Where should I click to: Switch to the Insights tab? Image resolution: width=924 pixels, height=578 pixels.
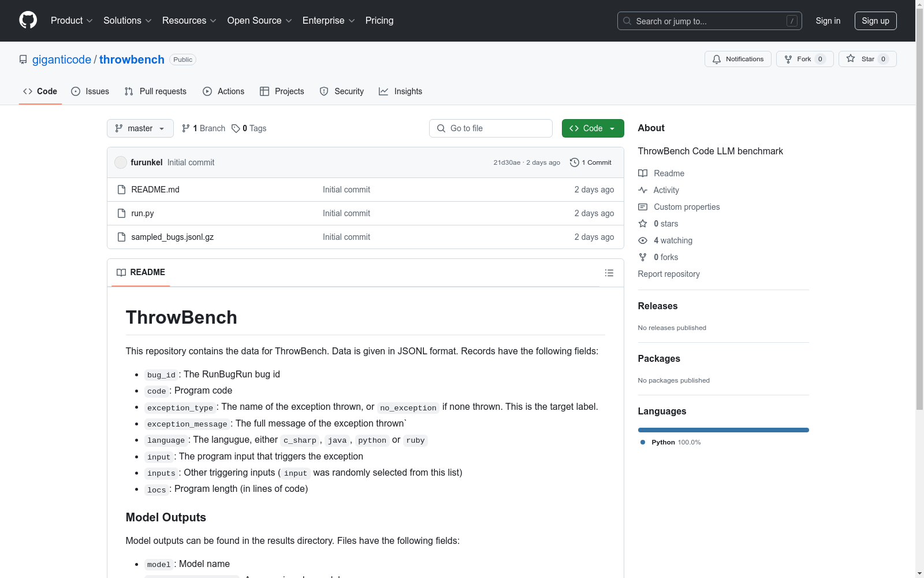click(401, 91)
